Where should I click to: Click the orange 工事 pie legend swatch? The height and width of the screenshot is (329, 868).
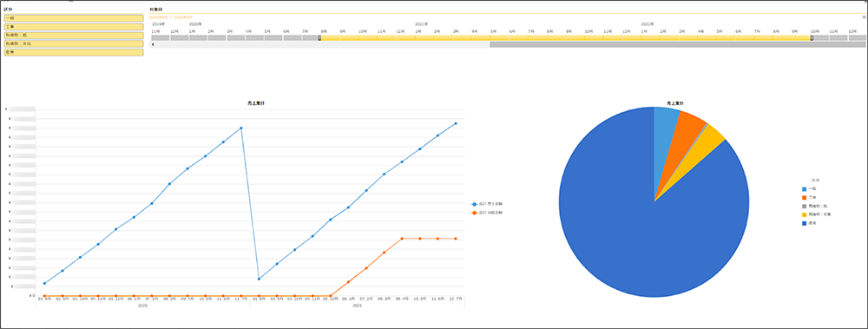coord(804,197)
